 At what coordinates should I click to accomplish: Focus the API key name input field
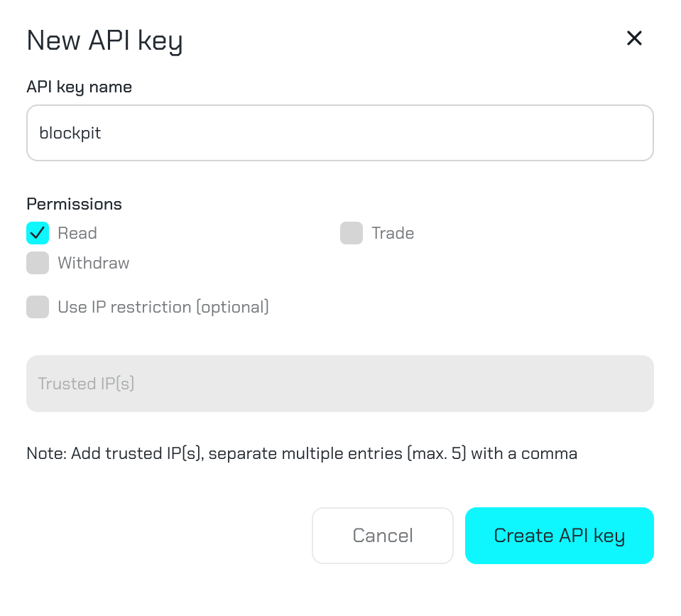(339, 133)
